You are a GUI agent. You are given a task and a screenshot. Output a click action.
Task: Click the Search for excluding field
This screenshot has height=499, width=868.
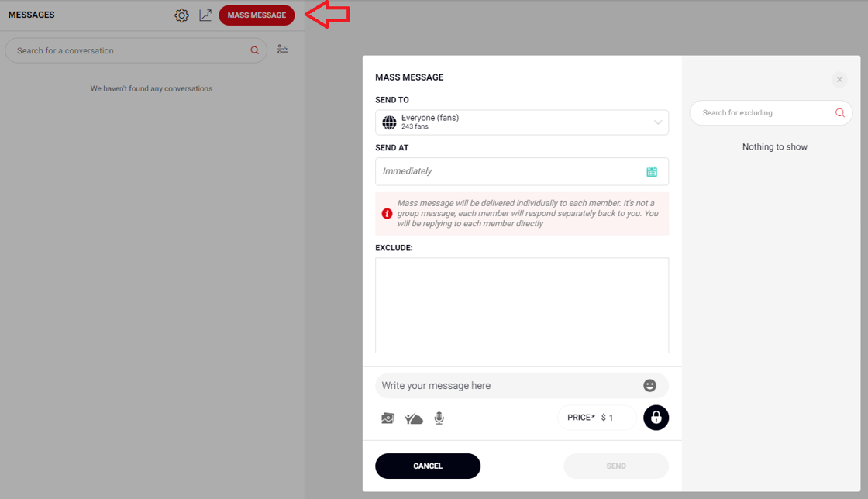tap(770, 113)
